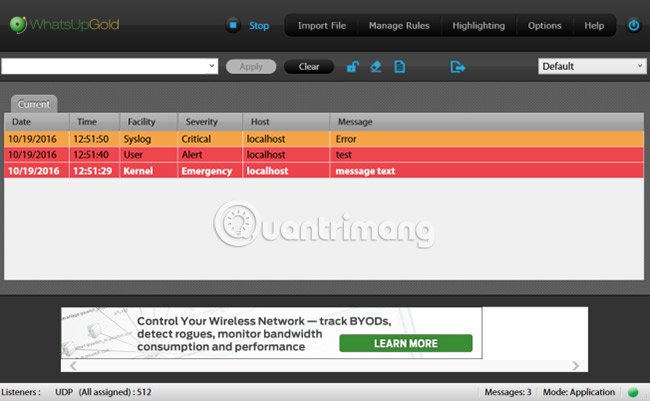Click the Apply filter button

[x=251, y=66]
